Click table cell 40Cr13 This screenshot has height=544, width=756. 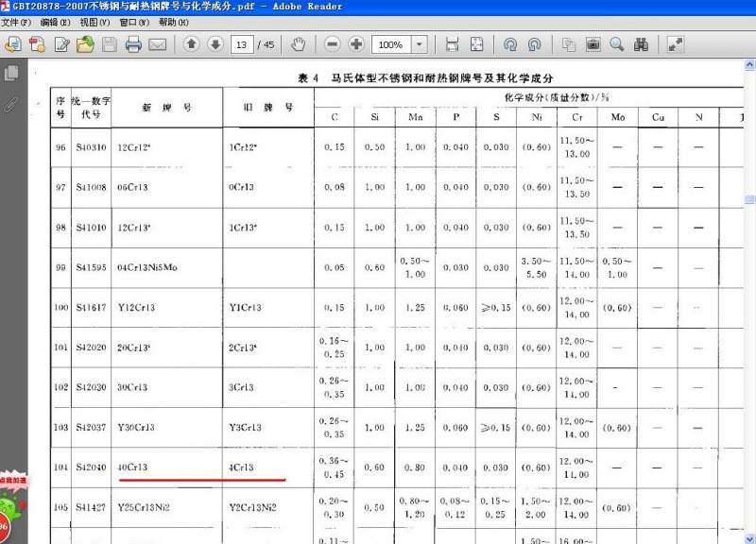click(x=132, y=467)
